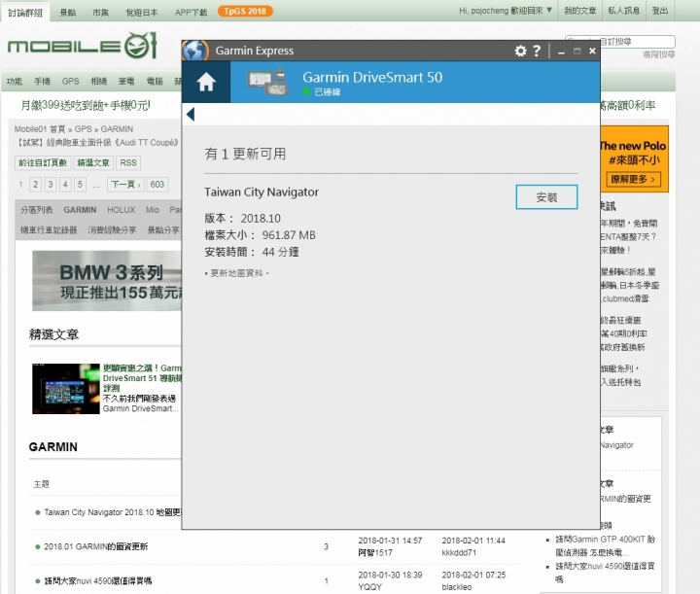Click last poster blackleo
The width and height of the screenshot is (700, 594).
(456, 587)
